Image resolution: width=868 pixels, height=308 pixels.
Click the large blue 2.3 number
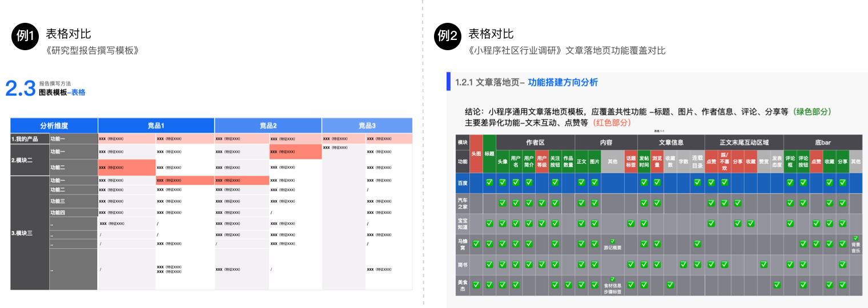click(x=21, y=88)
